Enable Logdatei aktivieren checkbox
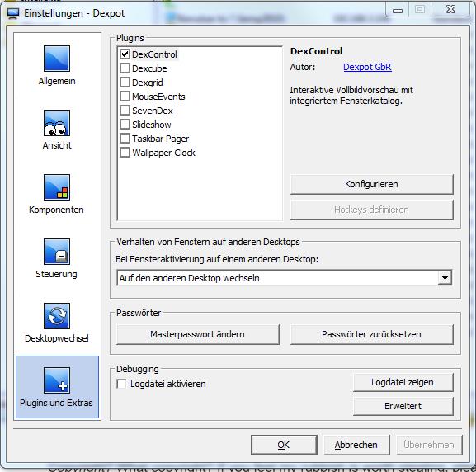Screen dimensions: 476x472 coord(121,384)
